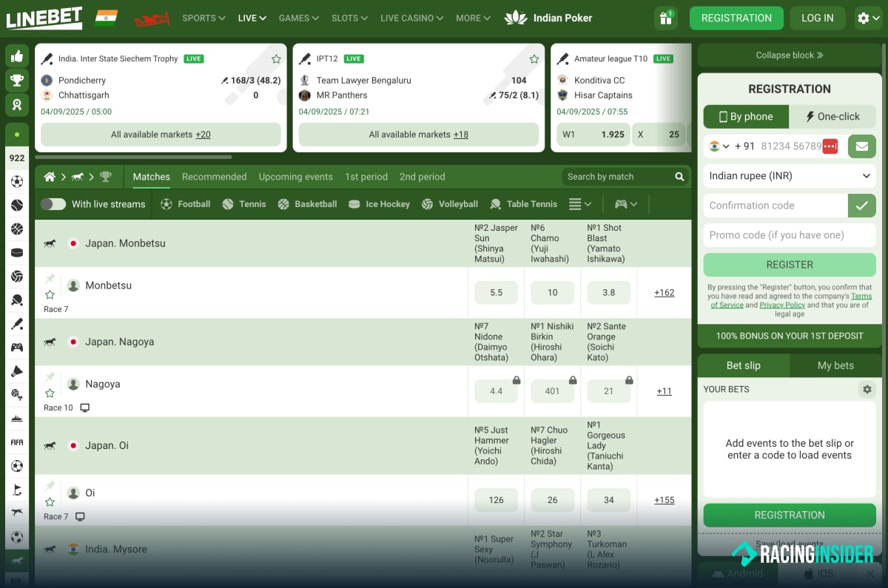Favorite the Monbetsu Race 7 star
Viewport: 888px width, 588px height.
click(x=50, y=294)
